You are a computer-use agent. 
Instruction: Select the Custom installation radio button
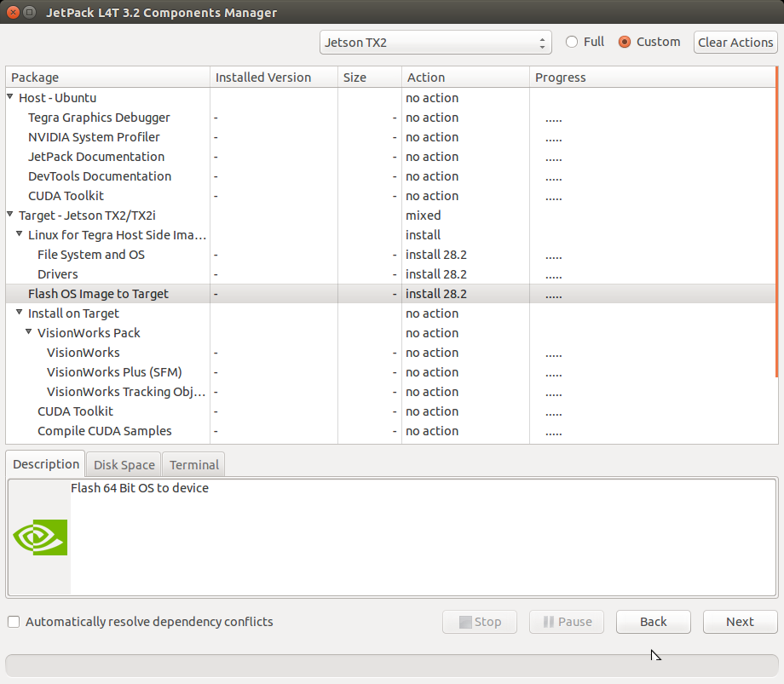[625, 42]
